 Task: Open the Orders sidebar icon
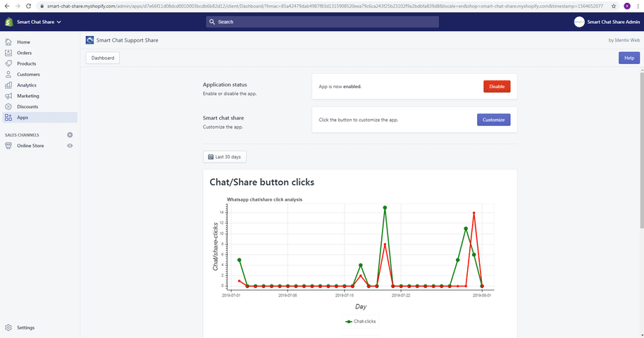[x=8, y=53]
